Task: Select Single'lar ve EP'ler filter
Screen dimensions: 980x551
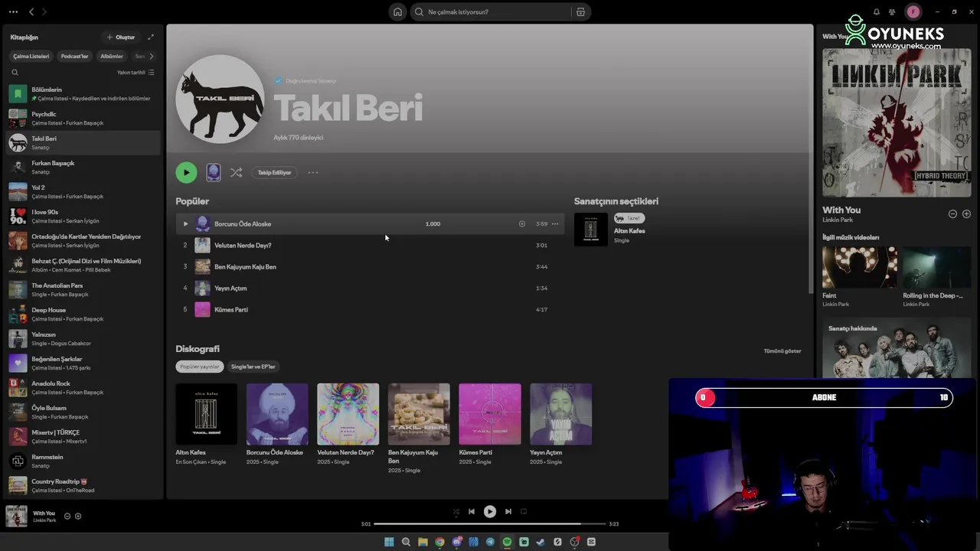Action: (x=253, y=367)
